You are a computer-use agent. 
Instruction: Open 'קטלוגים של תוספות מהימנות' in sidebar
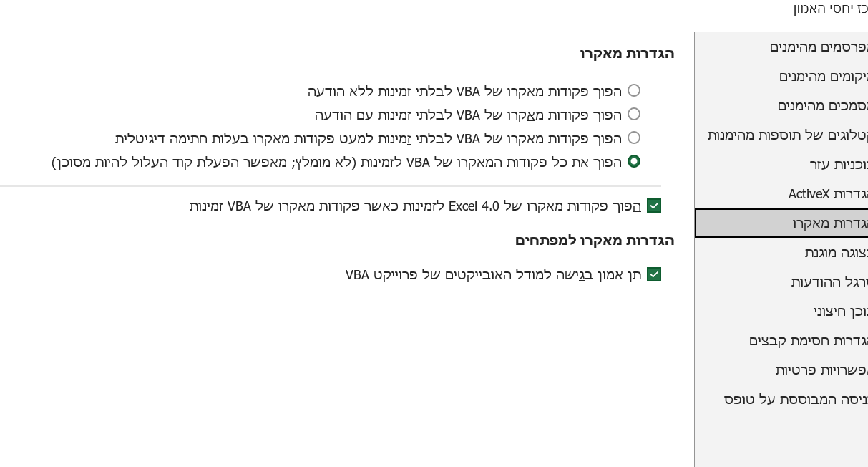click(787, 135)
